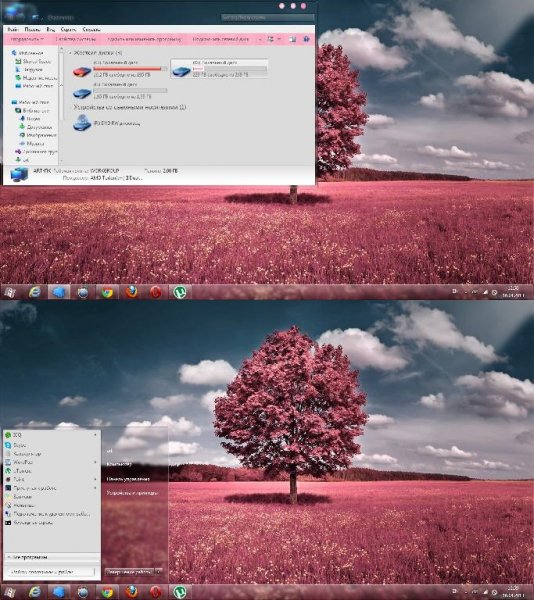Select Загрузки in Explorer navigation pane

(32, 69)
